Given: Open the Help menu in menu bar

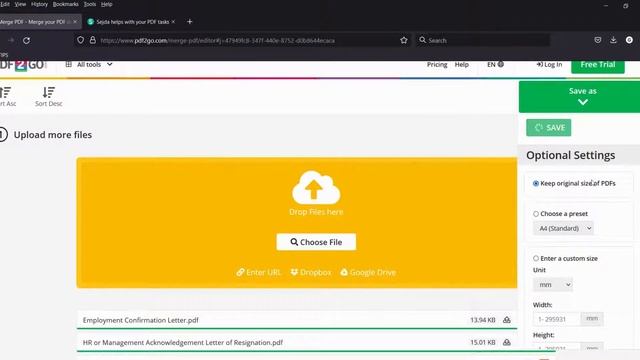Looking at the screenshot, I should point(107,4).
